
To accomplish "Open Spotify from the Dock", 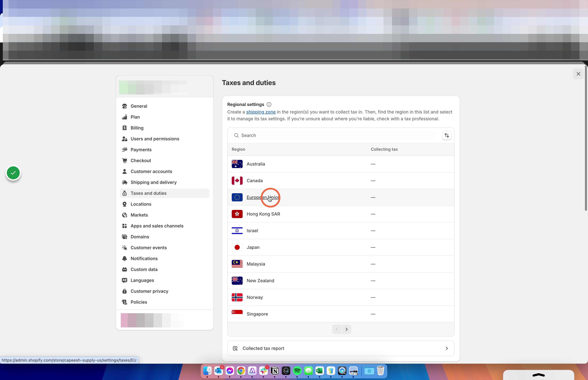I will coord(297,371).
